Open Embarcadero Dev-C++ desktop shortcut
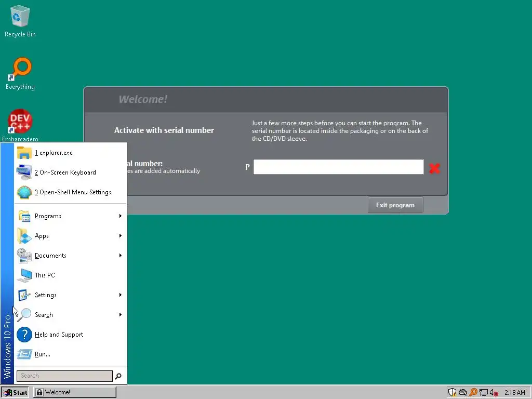Viewport: 532px width, 399px height. click(x=20, y=125)
